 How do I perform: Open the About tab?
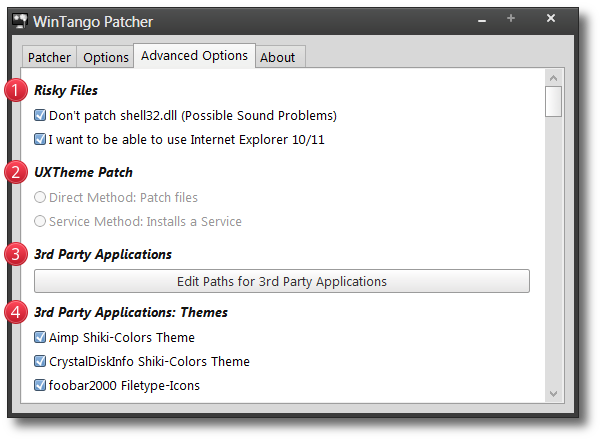(280, 57)
